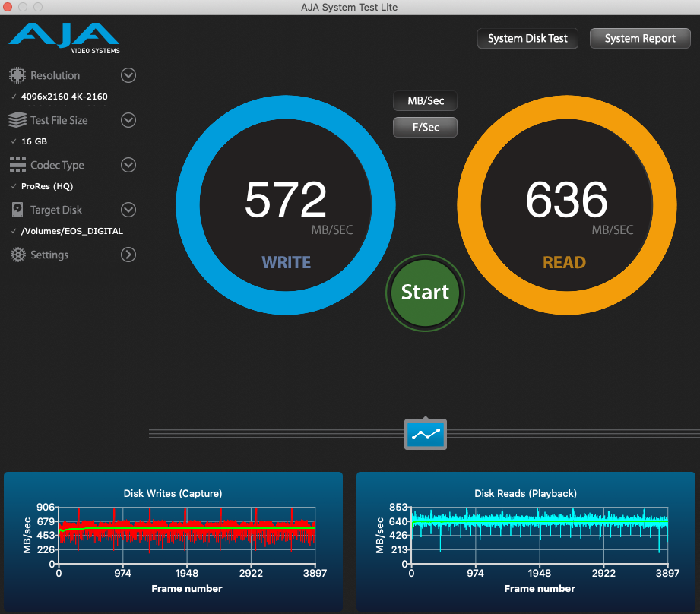Click the Resolution chip icon

[x=17, y=75]
